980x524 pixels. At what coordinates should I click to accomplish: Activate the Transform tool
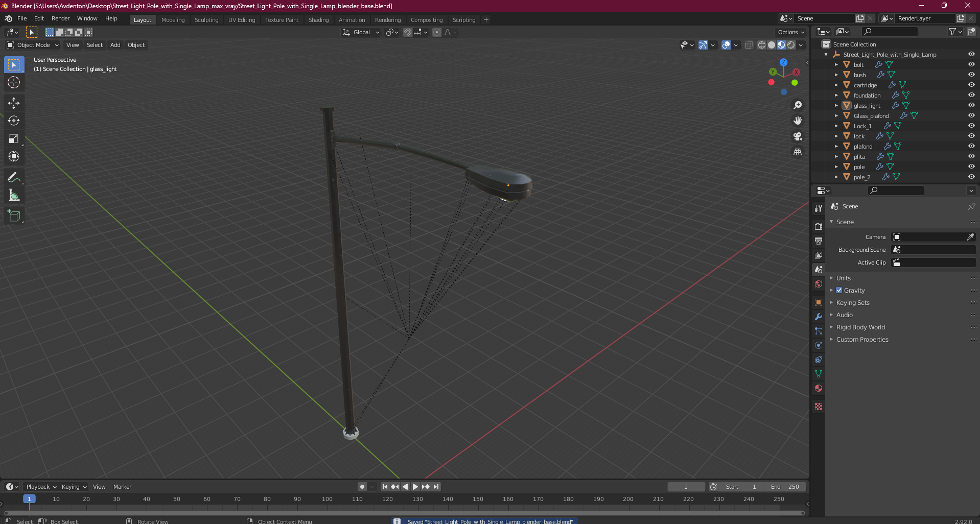[x=14, y=156]
